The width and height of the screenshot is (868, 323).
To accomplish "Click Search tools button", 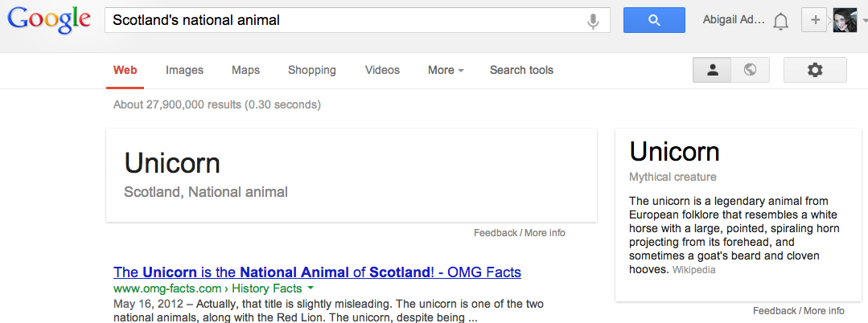I will point(521,70).
